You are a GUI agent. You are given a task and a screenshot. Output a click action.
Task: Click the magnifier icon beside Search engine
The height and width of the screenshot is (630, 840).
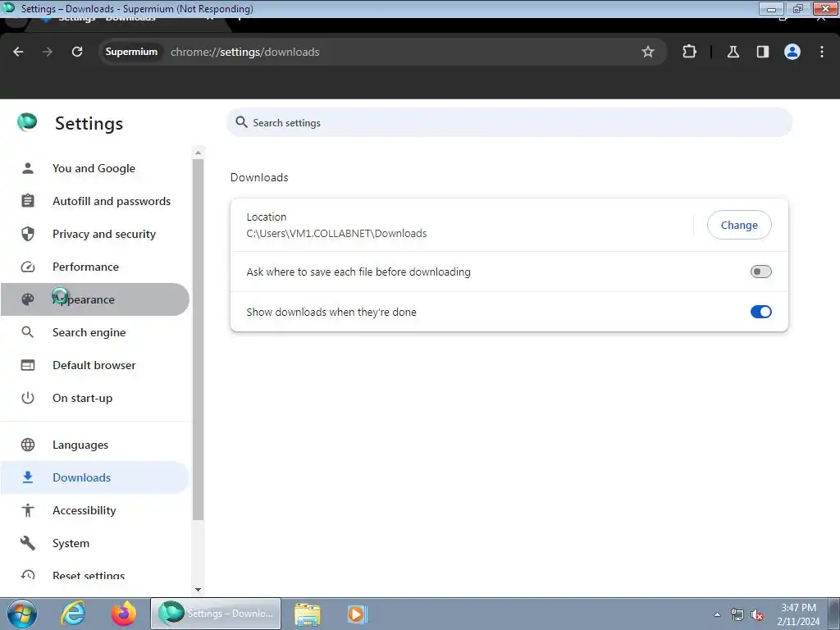[x=28, y=332]
